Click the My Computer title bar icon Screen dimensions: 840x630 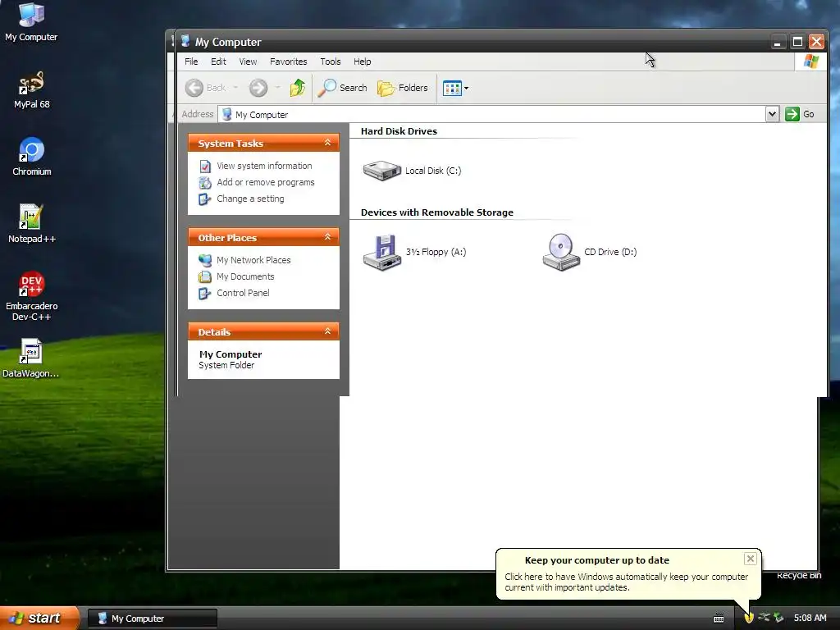coord(185,41)
